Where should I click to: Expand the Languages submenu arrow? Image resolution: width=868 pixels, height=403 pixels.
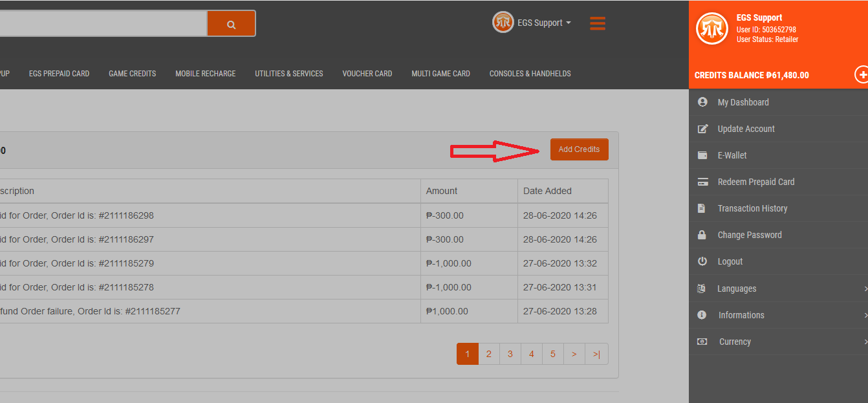[x=865, y=289]
